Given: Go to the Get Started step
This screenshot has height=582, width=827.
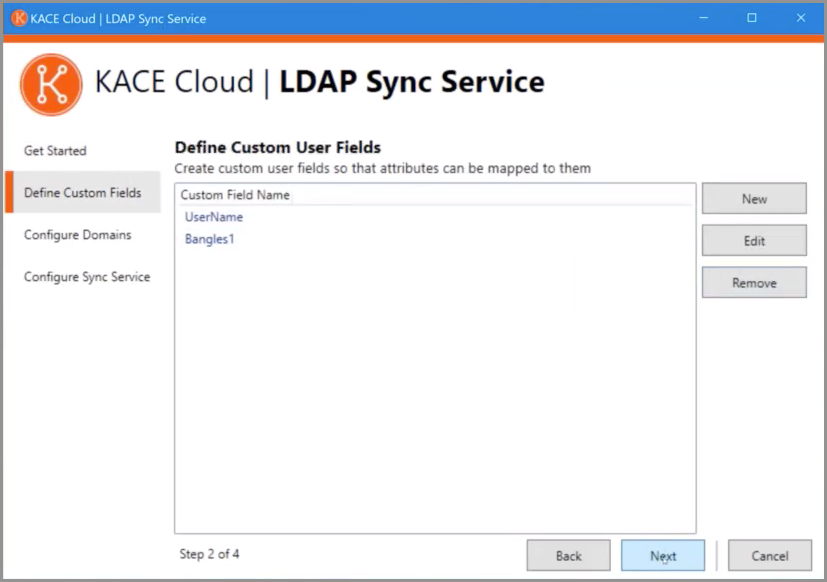Looking at the screenshot, I should (x=55, y=151).
